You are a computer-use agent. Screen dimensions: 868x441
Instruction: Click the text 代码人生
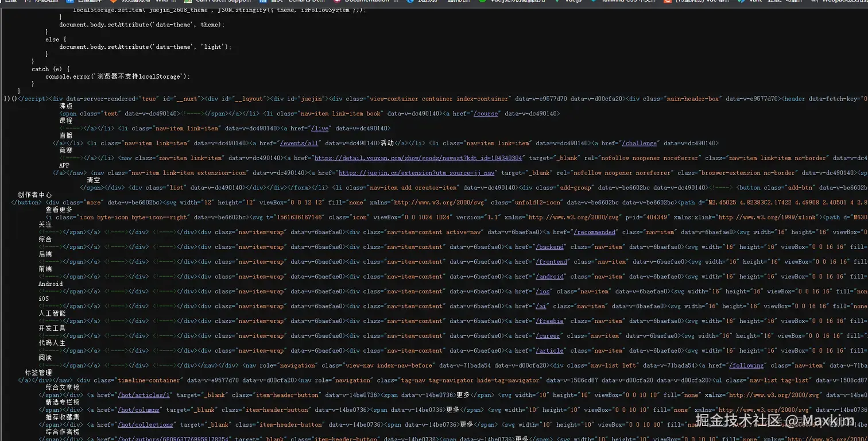coord(52,343)
